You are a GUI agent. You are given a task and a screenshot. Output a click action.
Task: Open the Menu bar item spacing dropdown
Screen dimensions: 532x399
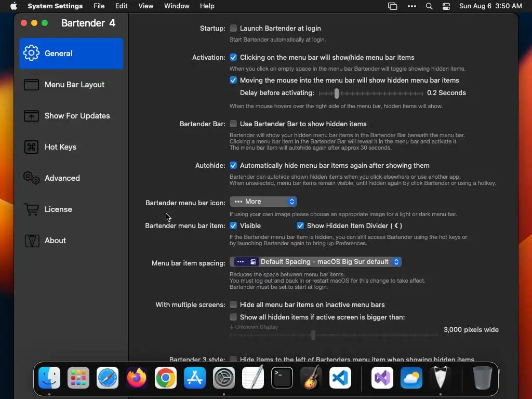click(x=315, y=262)
